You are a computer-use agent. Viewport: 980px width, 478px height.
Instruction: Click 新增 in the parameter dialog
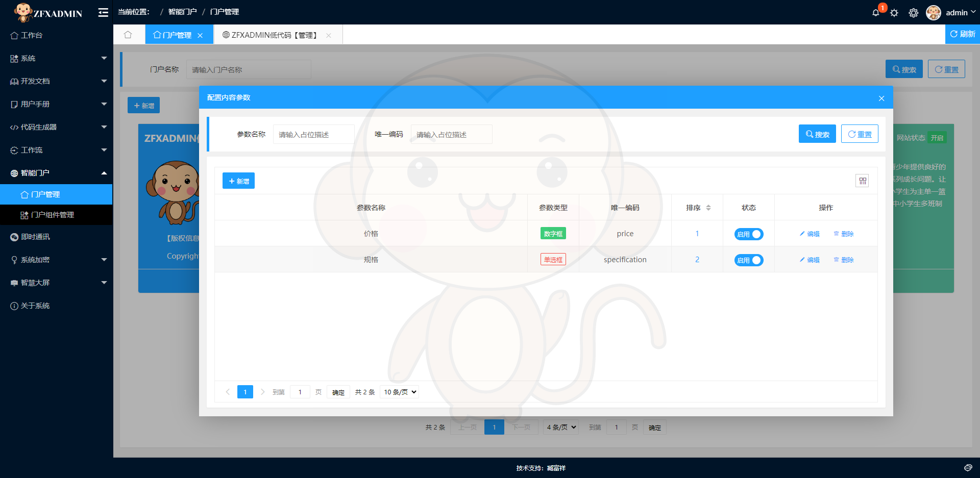(x=238, y=181)
